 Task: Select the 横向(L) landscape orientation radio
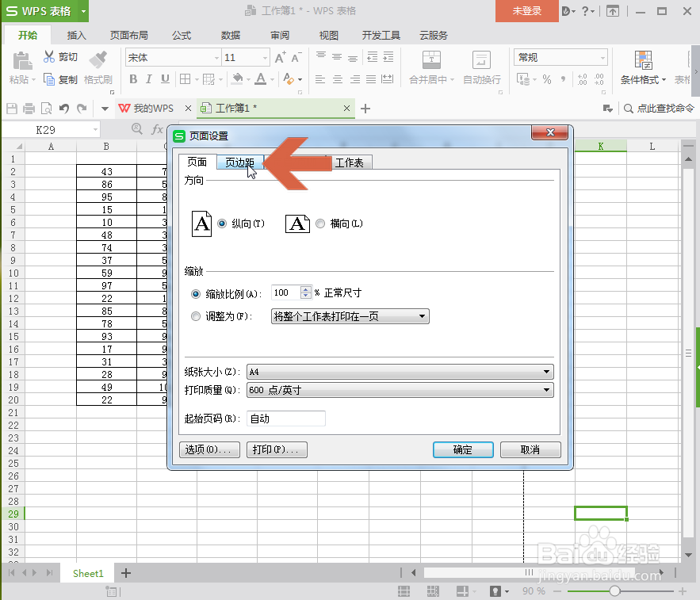tap(320, 223)
